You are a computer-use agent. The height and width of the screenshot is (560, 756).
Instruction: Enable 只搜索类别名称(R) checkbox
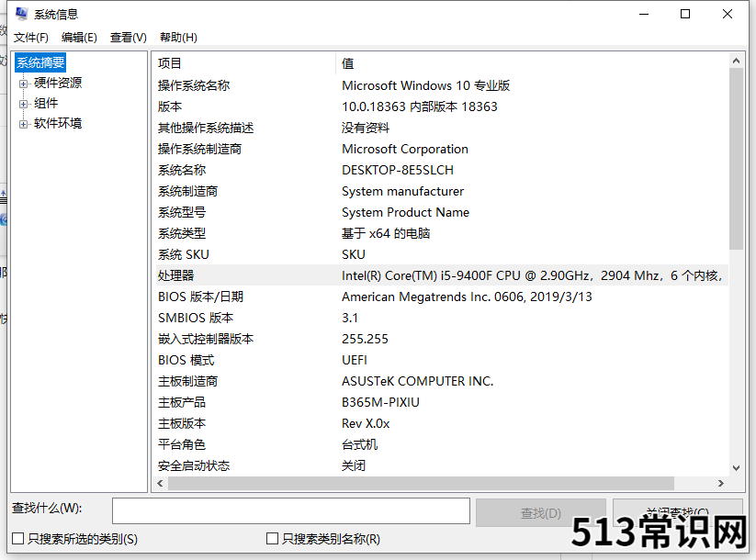(273, 538)
